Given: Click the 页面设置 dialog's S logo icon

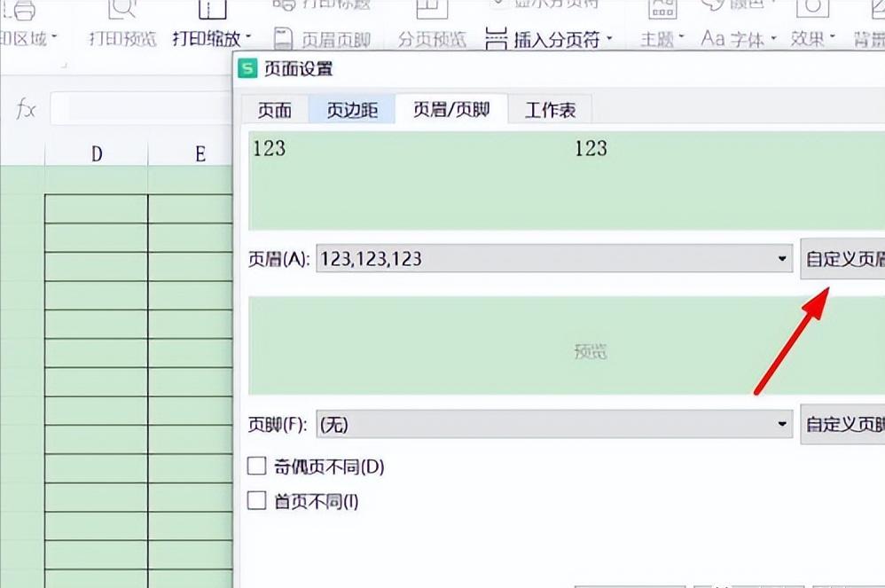Looking at the screenshot, I should pos(247,68).
